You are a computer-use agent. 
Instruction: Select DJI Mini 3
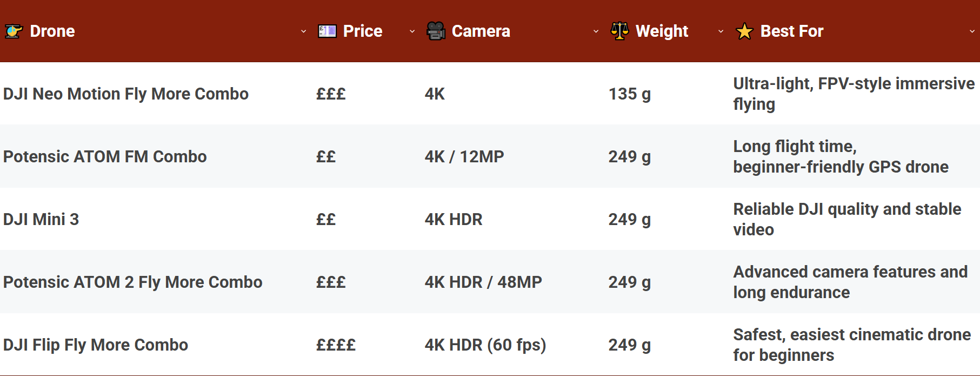41,219
